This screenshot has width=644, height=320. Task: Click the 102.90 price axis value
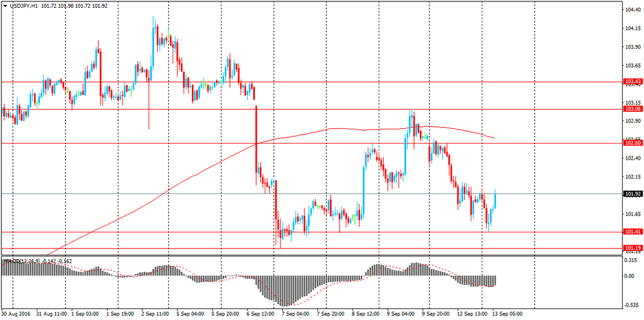pyautogui.click(x=633, y=121)
